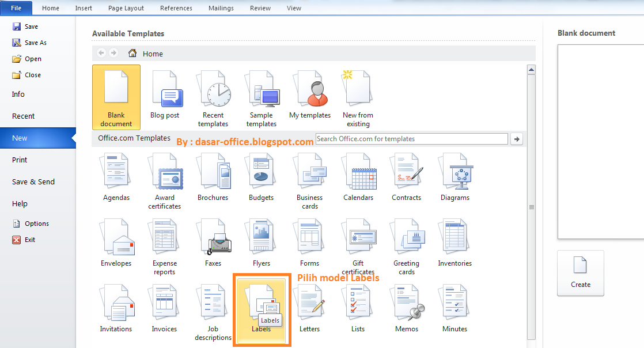644x348 pixels.
Task: Click the Home breadcrumb icon
Action: click(132, 53)
